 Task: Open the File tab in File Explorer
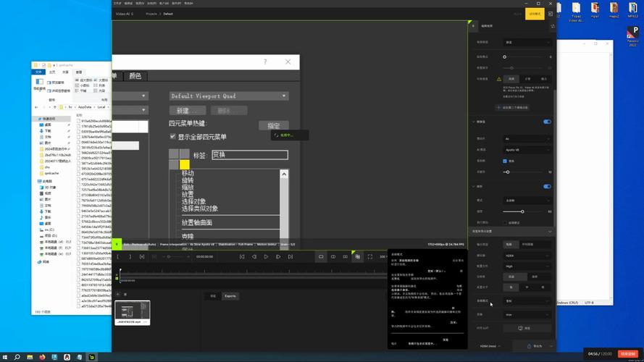pos(38,72)
